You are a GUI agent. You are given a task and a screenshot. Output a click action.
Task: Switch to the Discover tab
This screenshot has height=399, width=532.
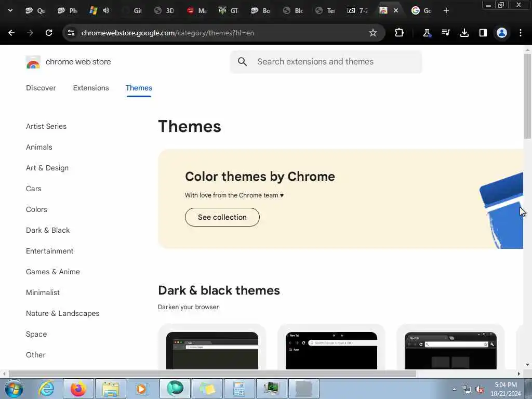41,88
